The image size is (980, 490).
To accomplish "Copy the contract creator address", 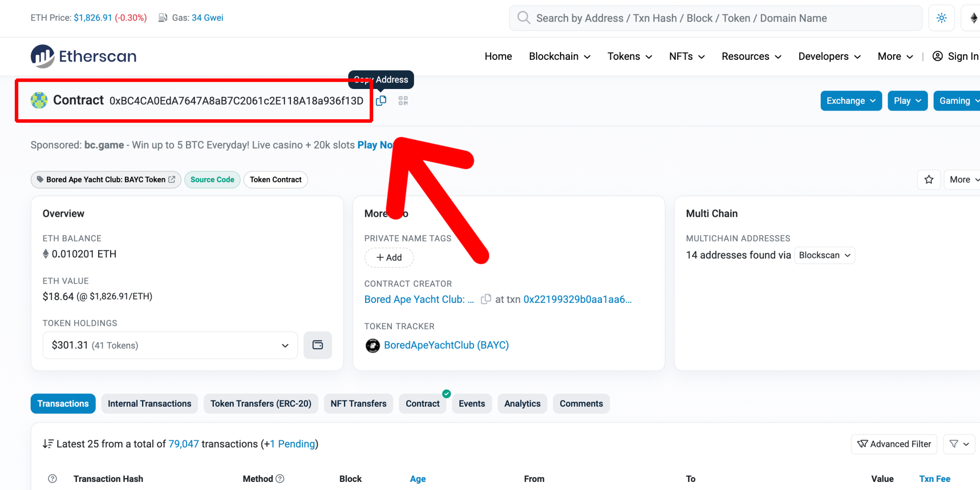I will click(x=486, y=299).
